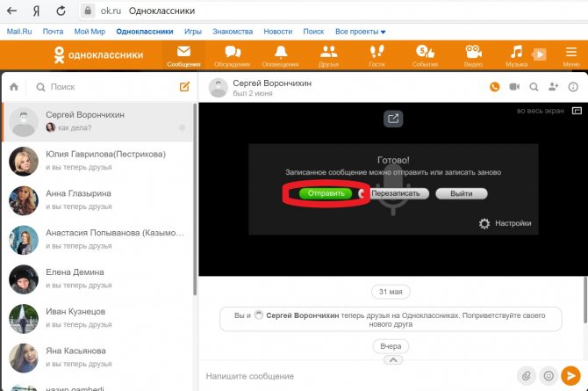The height and width of the screenshot is (391, 588).
Task: Open the chat with Иван Кузнецов
Action: [x=97, y=318]
